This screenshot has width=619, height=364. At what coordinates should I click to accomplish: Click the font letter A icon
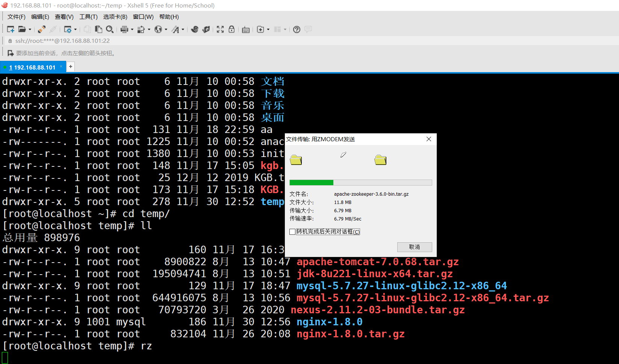pyautogui.click(x=176, y=29)
